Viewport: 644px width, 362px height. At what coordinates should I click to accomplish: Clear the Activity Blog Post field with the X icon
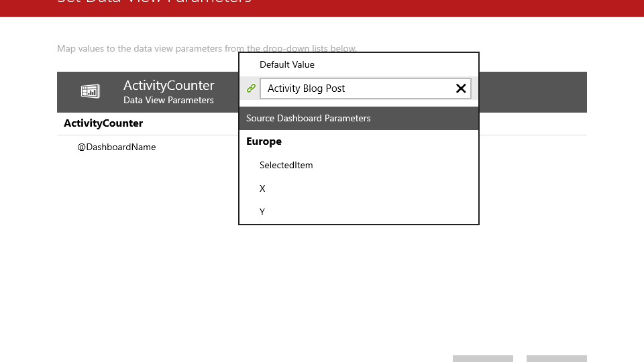(461, 88)
